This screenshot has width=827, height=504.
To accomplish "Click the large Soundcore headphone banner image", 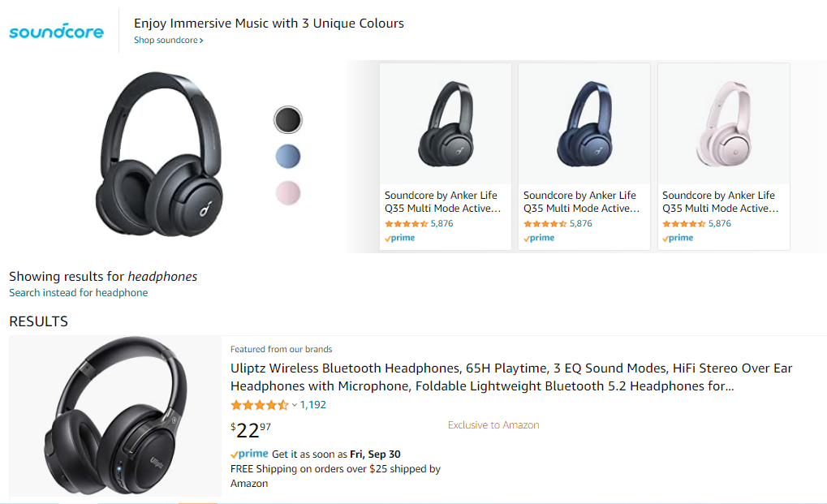I will (x=159, y=155).
